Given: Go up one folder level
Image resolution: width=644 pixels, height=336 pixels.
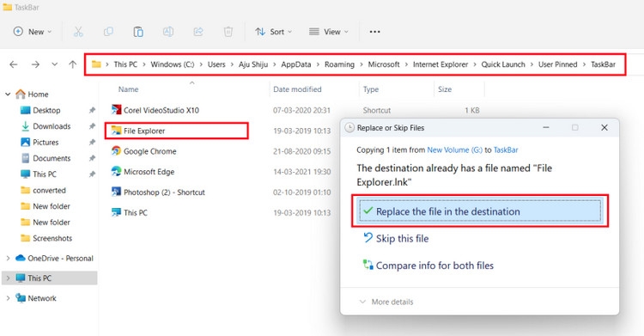Looking at the screenshot, I should (73, 64).
